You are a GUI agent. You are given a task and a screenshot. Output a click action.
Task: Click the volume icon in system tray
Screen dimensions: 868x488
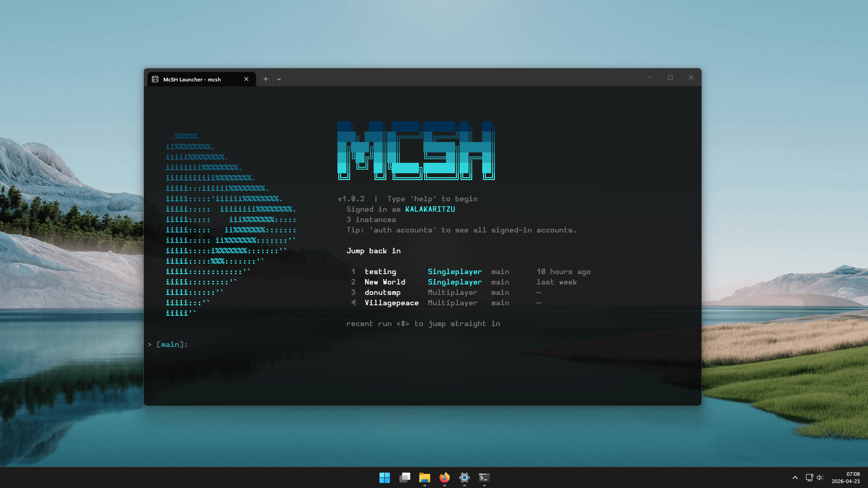pyautogui.click(x=820, y=478)
